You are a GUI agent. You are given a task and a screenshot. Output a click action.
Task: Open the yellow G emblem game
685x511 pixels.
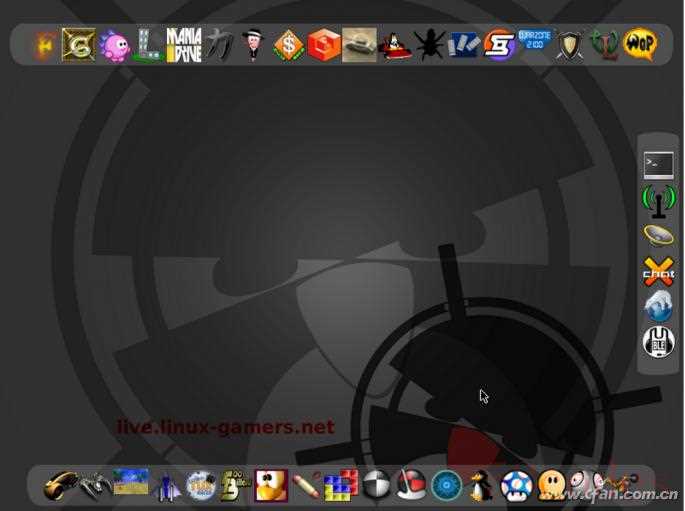[x=78, y=45]
